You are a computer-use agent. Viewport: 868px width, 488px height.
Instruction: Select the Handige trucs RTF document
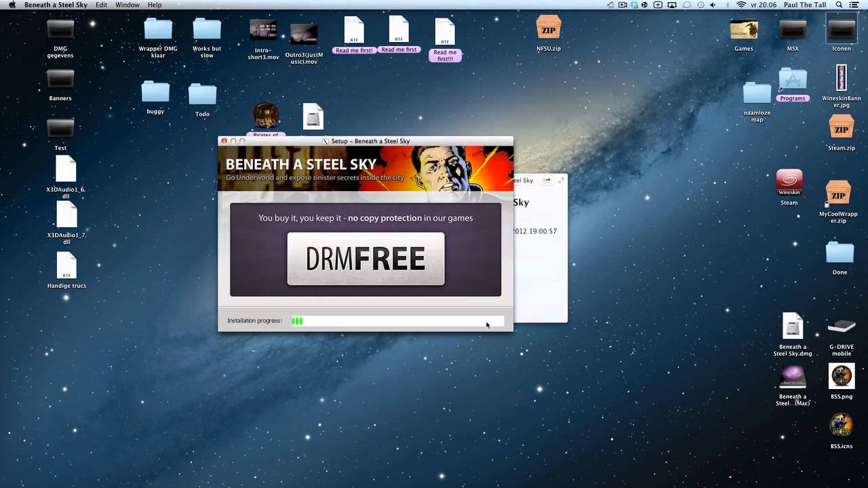point(66,265)
